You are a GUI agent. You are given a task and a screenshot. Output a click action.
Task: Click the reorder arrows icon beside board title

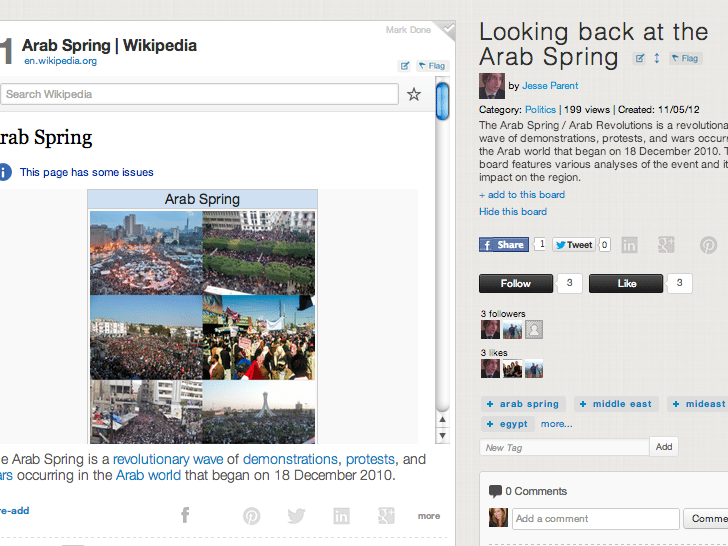[x=656, y=58]
